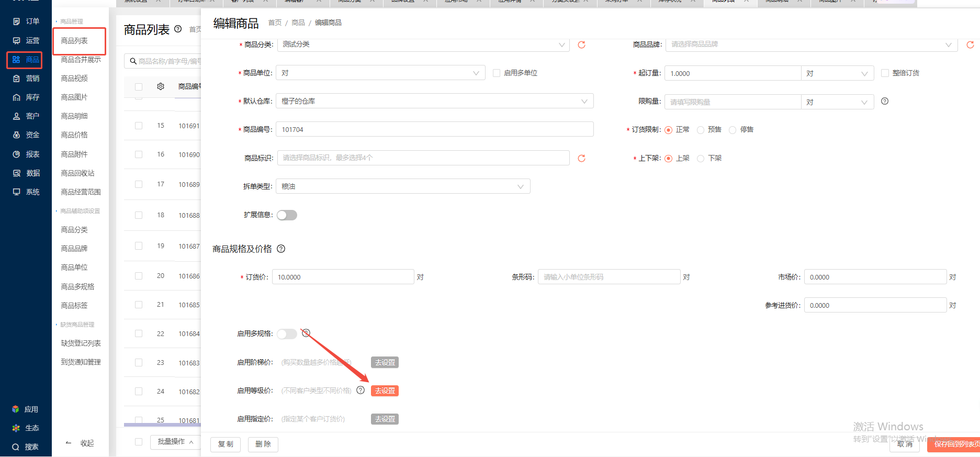980x457 pixels.
Task: Open the 商品单位 dropdown
Action: (380, 73)
